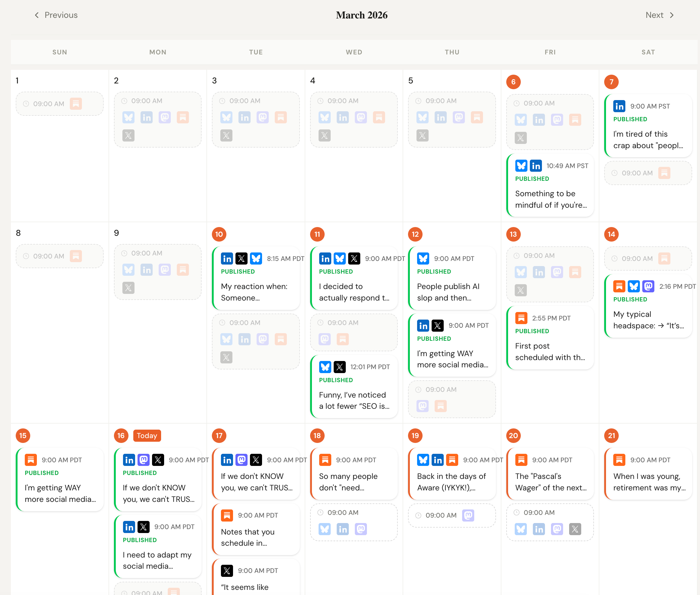Click X icon in March 5 empty slot
The height and width of the screenshot is (595, 700).
422,135
